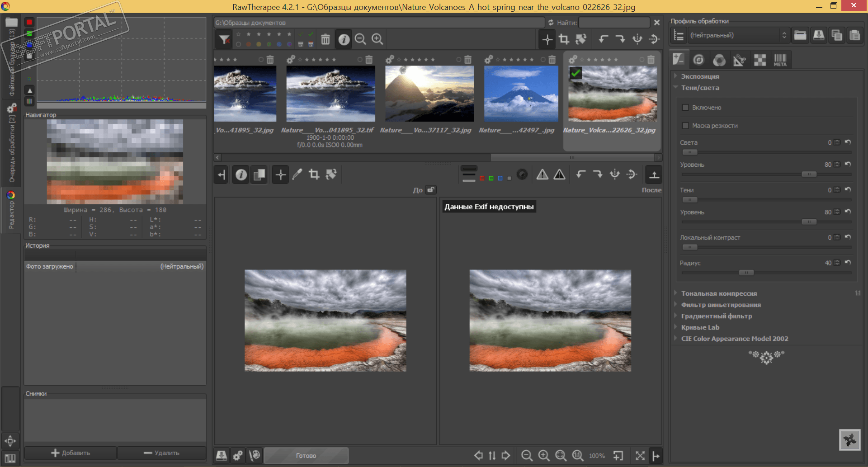Select the crop tool in editor toolbar
Screen dimensions: 868x467
coord(314,175)
